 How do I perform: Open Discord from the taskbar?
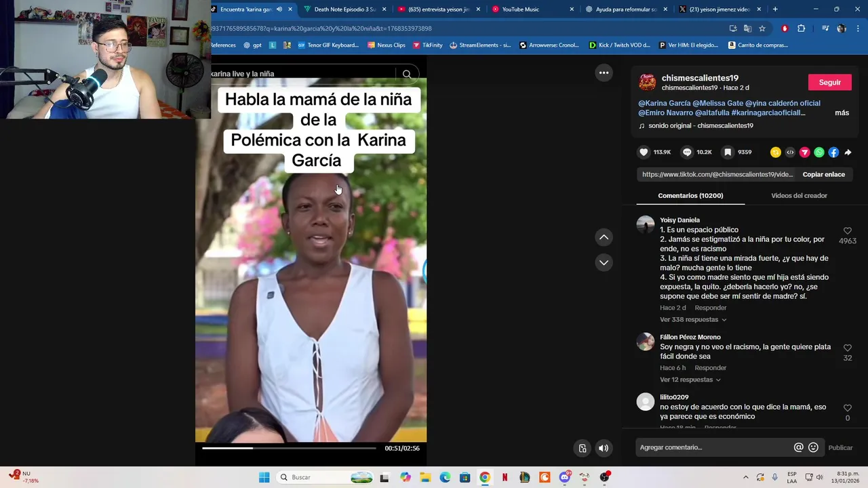564,477
